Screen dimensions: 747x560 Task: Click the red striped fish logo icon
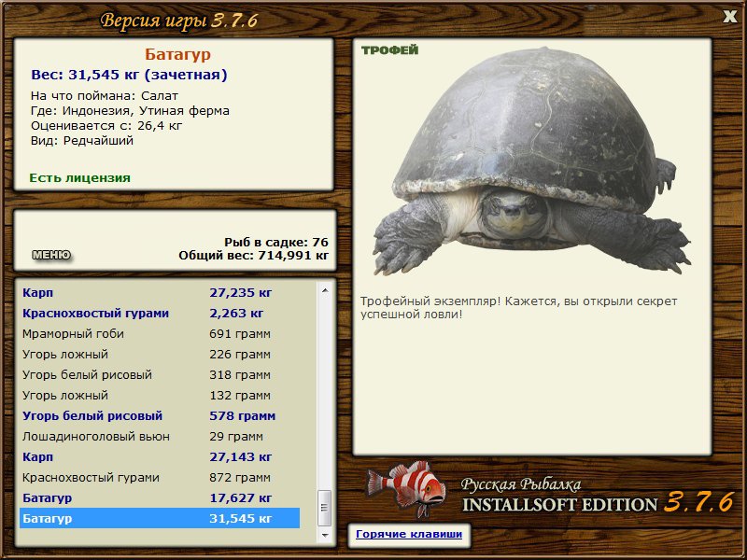pyautogui.click(x=406, y=487)
